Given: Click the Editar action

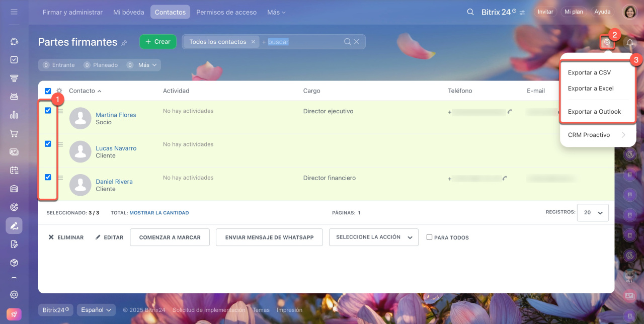Looking at the screenshot, I should click(x=109, y=237).
